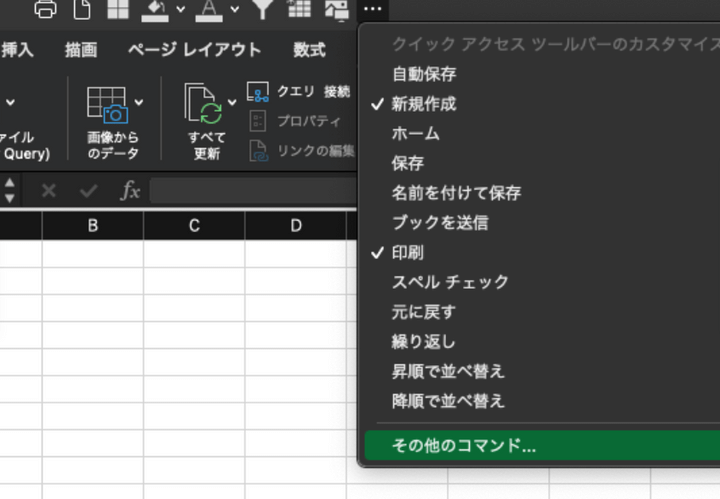The image size is (720, 499).
Task: Click the font color A icon
Action: 208,9
